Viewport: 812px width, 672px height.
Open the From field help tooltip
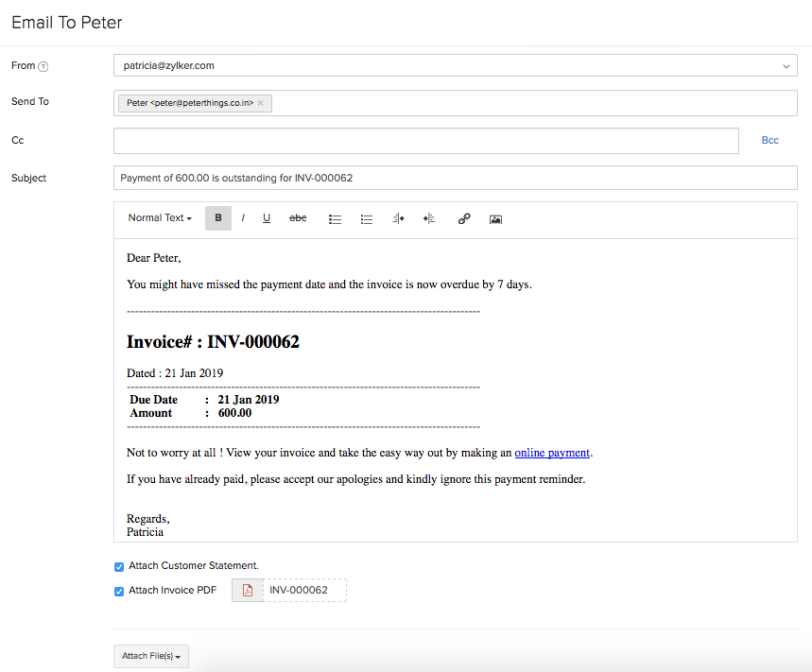[43, 65]
